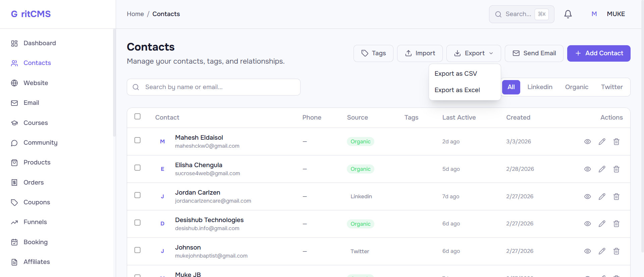Focus the search by name or email field
This screenshot has width=644, height=277.
tap(214, 87)
